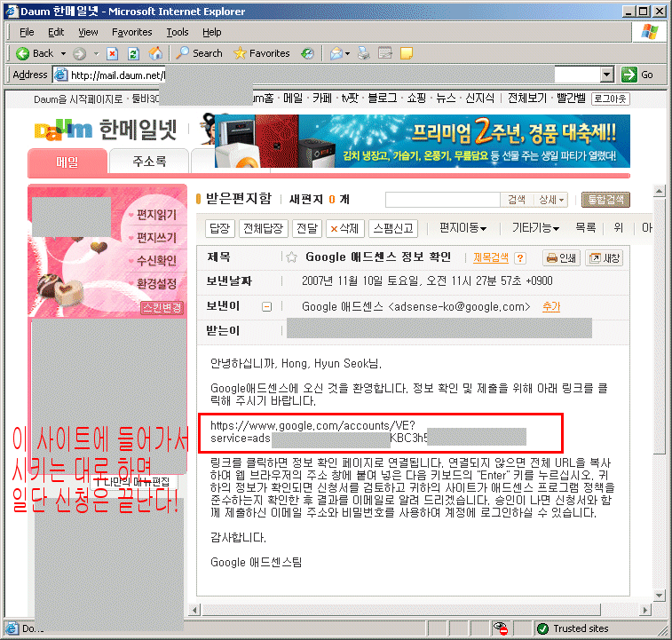Open the Tools menu
This screenshot has width=672, height=640.
tap(178, 32)
